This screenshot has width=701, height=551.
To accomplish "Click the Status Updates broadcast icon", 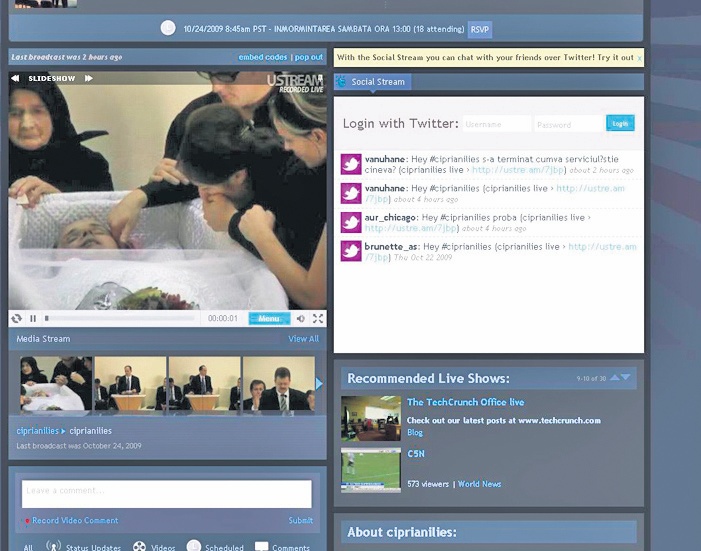I will pos(54,546).
